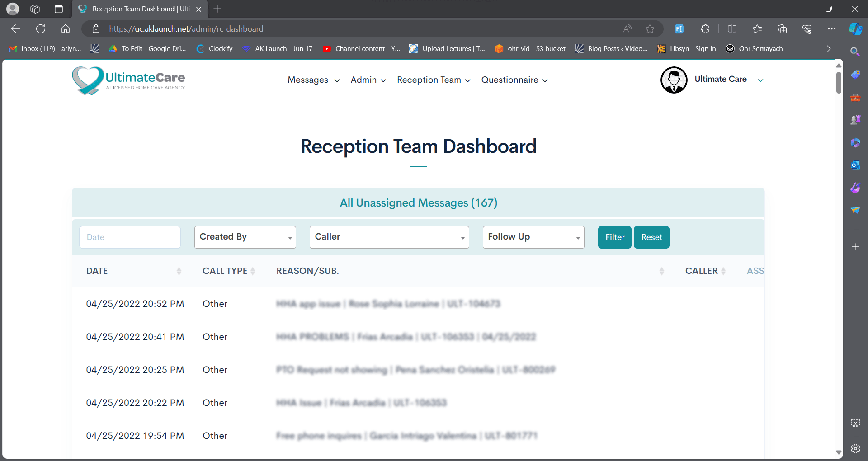
Task: Click the UltimateCare logo
Action: pyautogui.click(x=128, y=80)
